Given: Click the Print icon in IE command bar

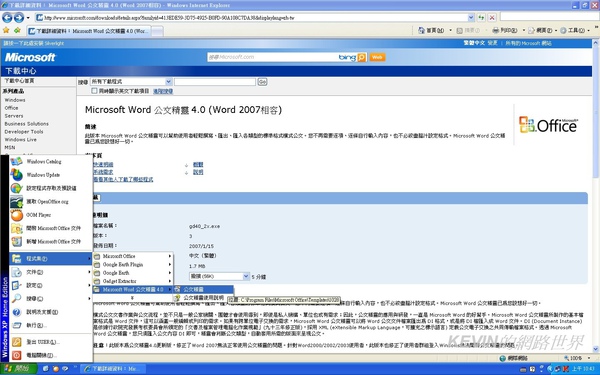Looking at the screenshot, I should (496, 30).
